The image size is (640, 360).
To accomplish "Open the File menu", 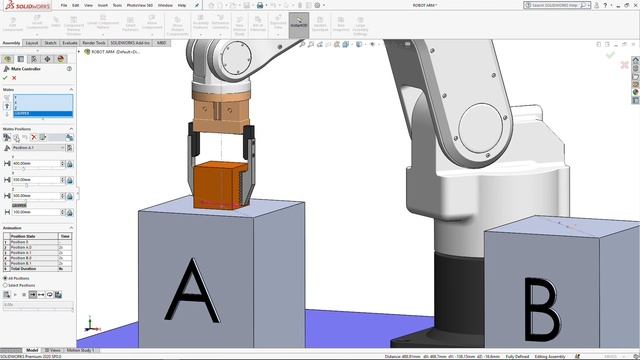I will point(64,5).
